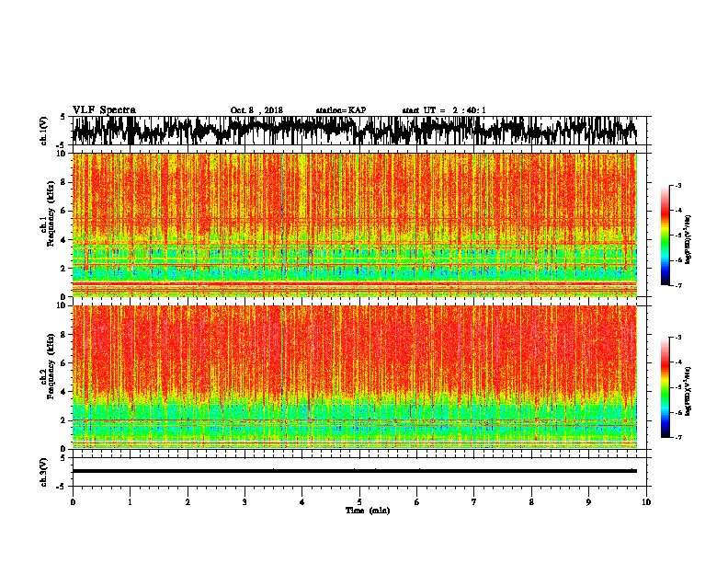The image size is (728, 563).
Task: Click the "ch.3(V)" axis label
Action: (44, 472)
